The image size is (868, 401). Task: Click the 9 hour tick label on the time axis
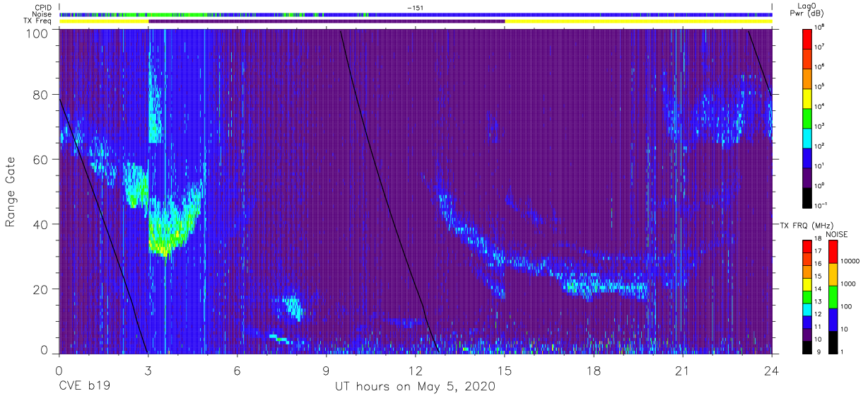point(327,369)
